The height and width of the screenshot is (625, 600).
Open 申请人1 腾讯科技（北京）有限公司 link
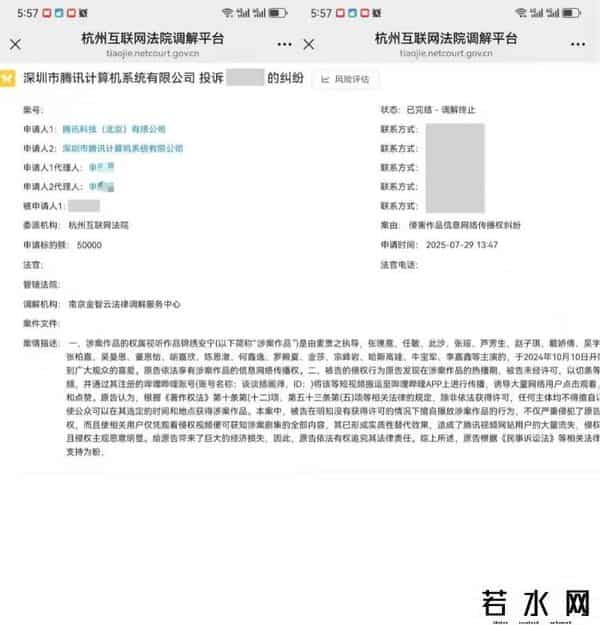tap(114, 129)
